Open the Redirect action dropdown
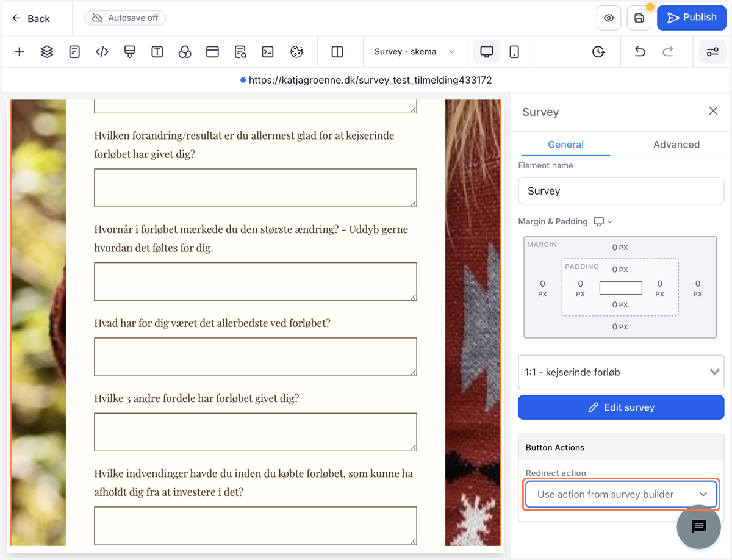732x560 pixels. click(621, 494)
